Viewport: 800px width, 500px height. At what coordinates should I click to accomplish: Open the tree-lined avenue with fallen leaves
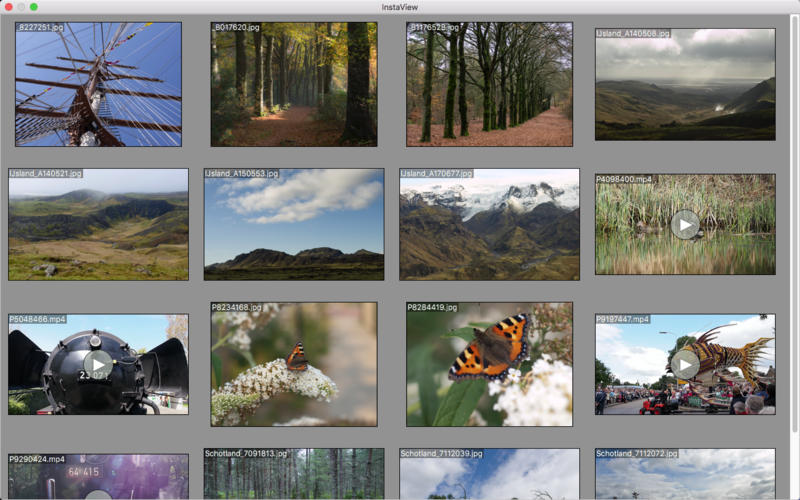pyautogui.click(x=489, y=84)
